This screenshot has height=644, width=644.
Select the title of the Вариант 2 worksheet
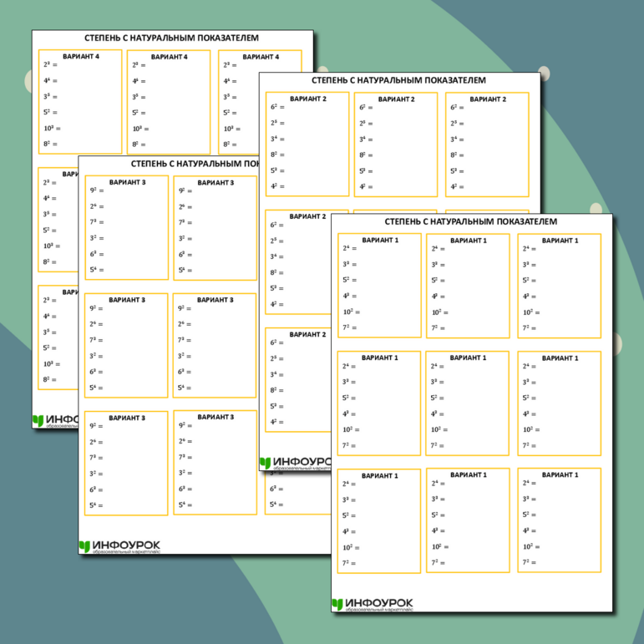tap(398, 80)
